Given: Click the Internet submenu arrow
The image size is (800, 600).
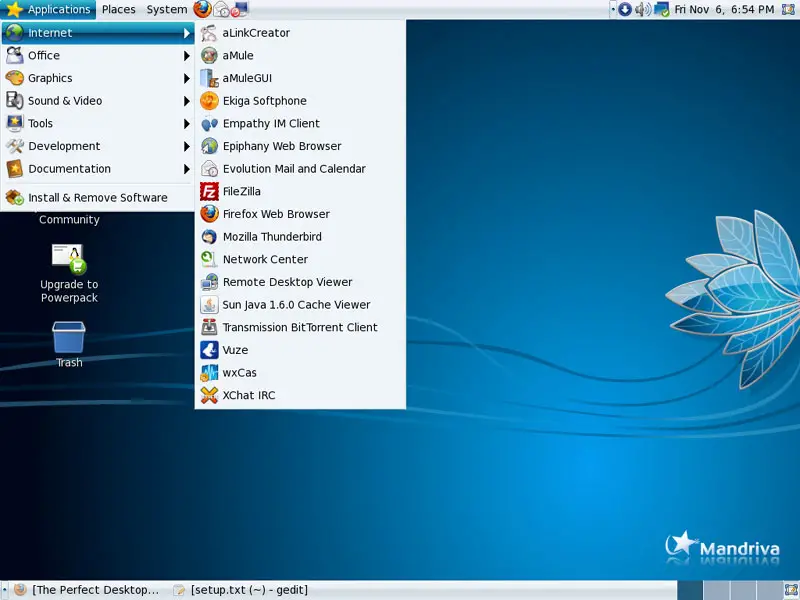Looking at the screenshot, I should coord(187,33).
